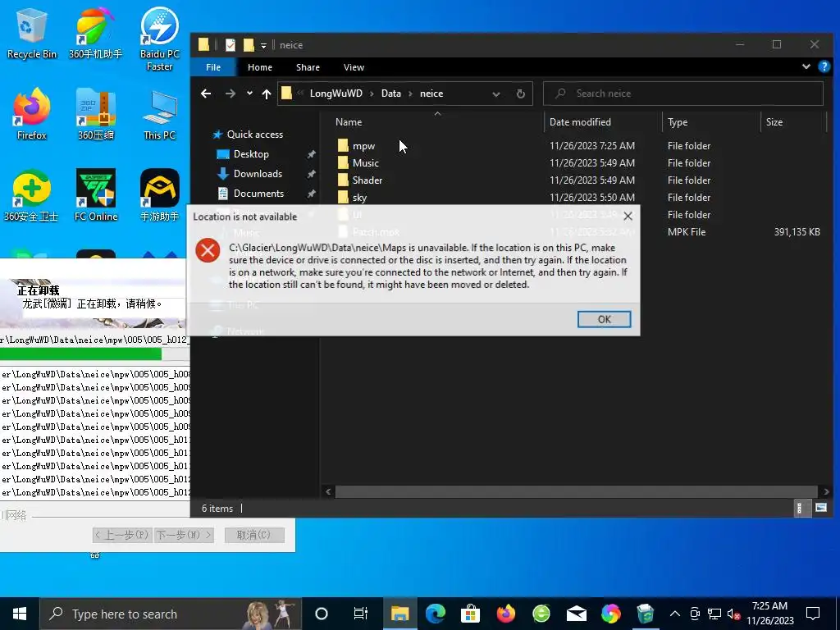
Task: Open address bar history dropdown
Action: [x=496, y=94]
